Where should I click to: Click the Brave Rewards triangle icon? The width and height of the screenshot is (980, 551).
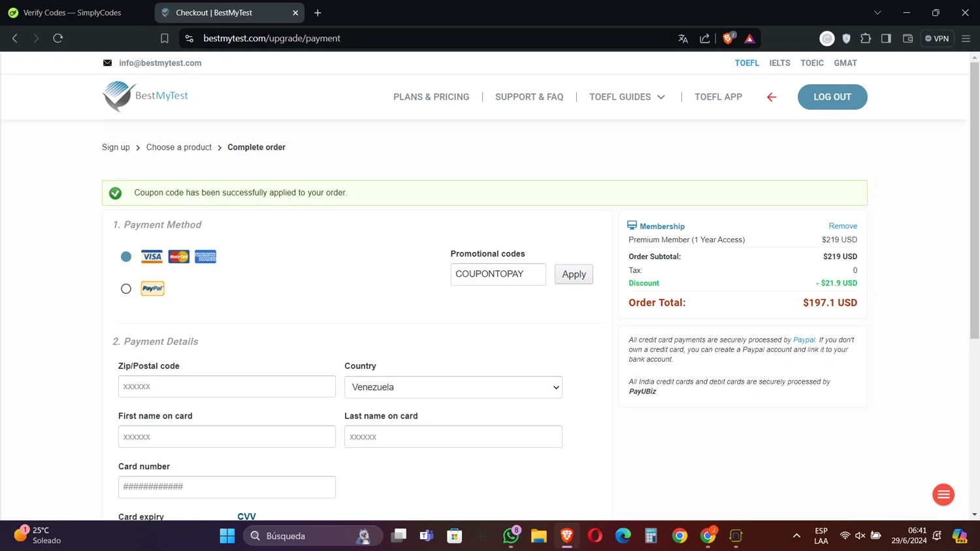(750, 39)
